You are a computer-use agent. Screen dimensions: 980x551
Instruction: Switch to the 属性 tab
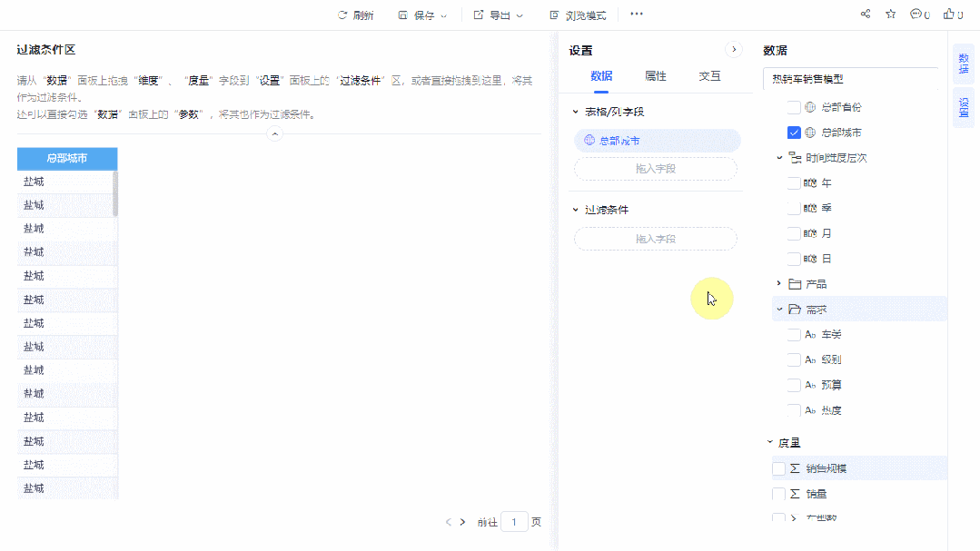(655, 76)
